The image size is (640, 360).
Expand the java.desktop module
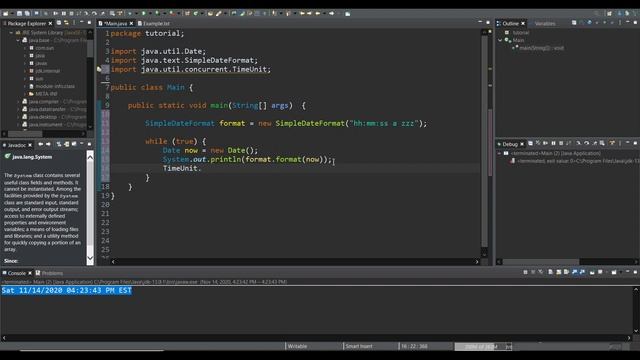click(18, 117)
